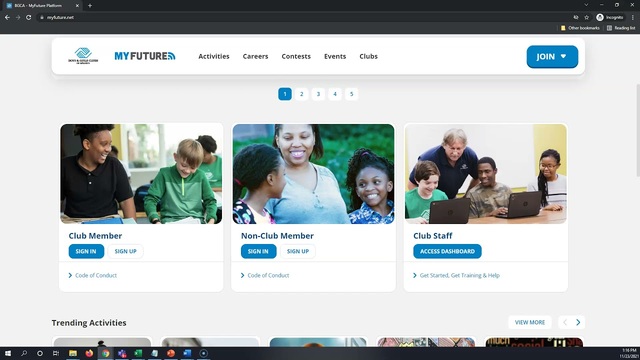Open the Events menu

[335, 56]
